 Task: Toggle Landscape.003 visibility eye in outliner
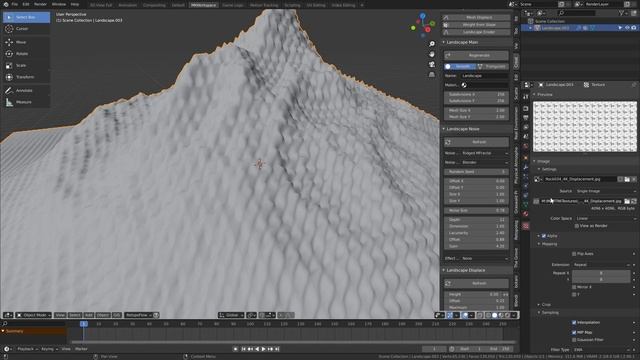627,28
